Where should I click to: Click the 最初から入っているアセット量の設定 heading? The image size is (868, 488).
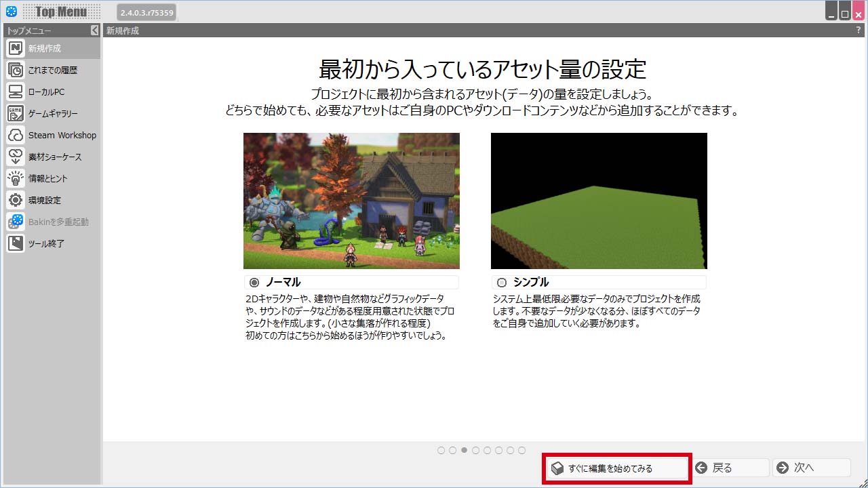coord(482,69)
